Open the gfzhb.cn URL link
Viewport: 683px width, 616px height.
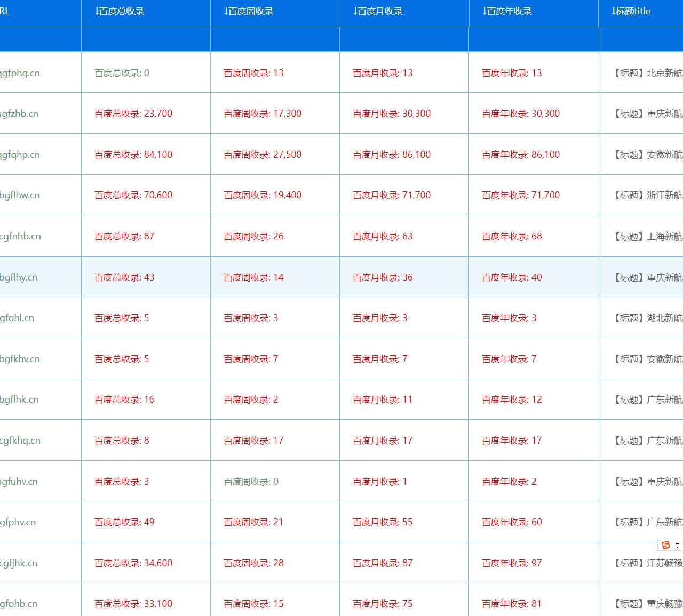pos(19,114)
